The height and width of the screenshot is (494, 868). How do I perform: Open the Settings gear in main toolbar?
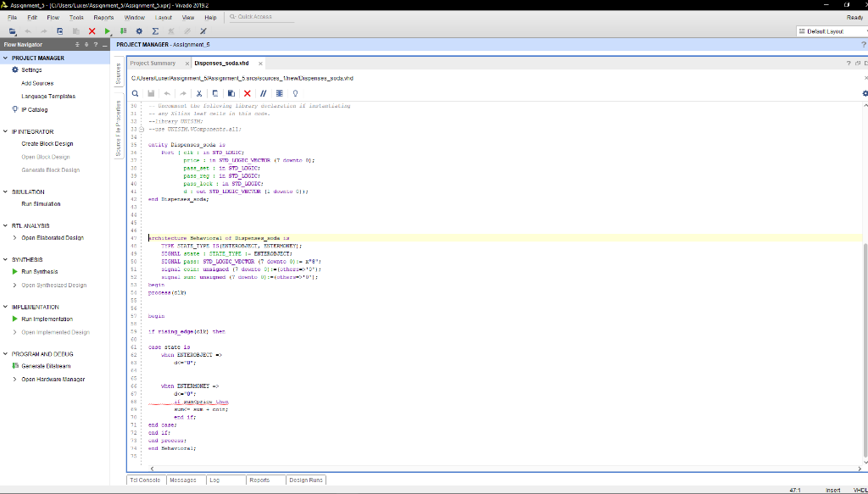[x=139, y=31]
